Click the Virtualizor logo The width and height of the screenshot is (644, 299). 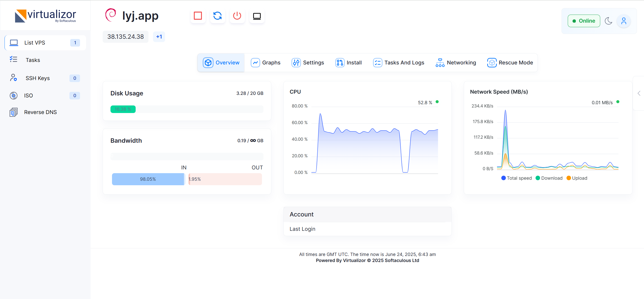(46, 16)
